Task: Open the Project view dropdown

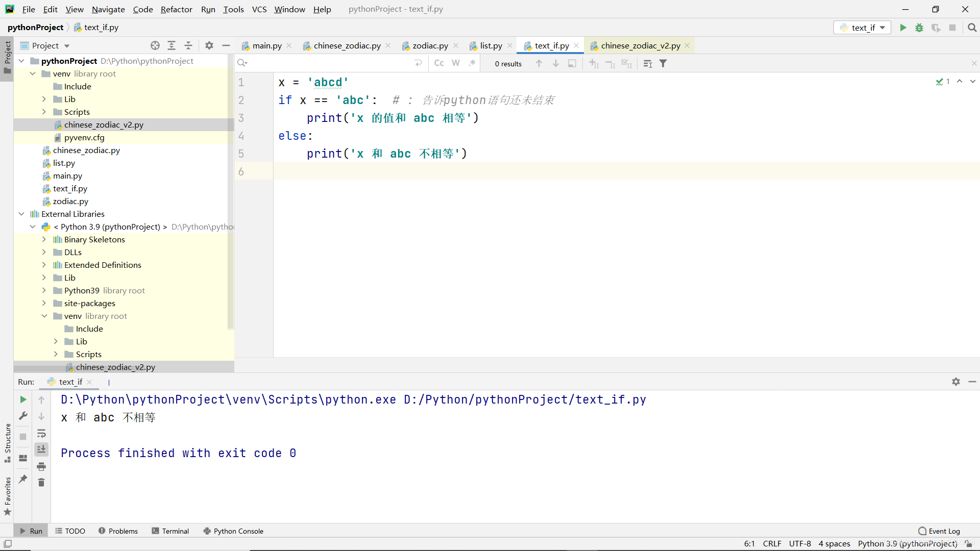Action: click(45, 45)
